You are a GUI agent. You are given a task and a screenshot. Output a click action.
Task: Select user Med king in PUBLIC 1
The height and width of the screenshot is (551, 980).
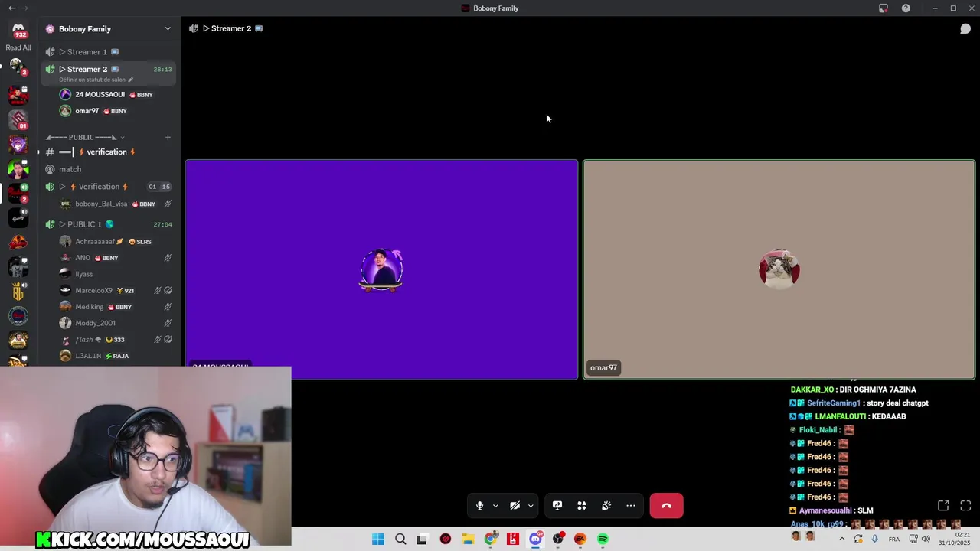tap(115, 307)
